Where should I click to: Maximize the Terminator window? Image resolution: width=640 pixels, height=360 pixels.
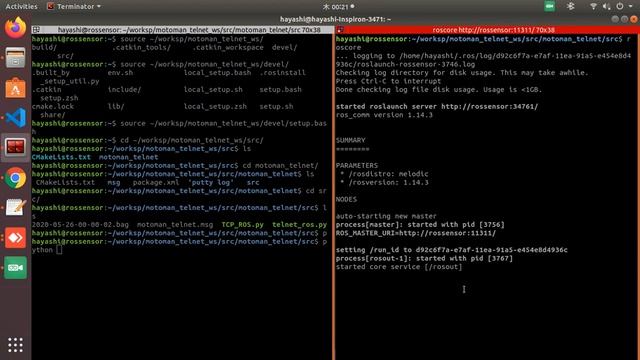tap(624, 19)
